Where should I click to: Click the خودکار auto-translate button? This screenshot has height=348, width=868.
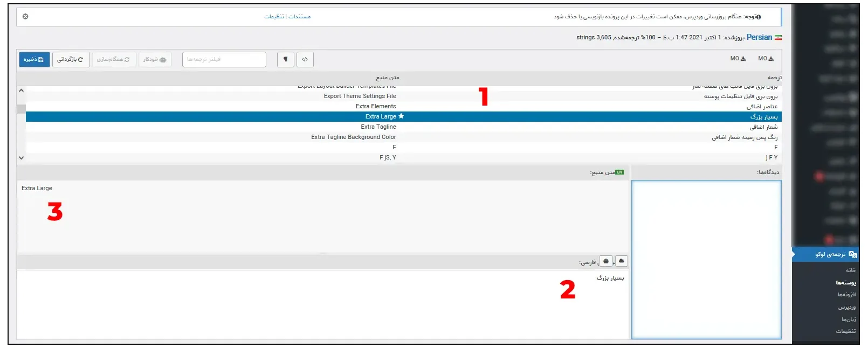[x=155, y=59]
